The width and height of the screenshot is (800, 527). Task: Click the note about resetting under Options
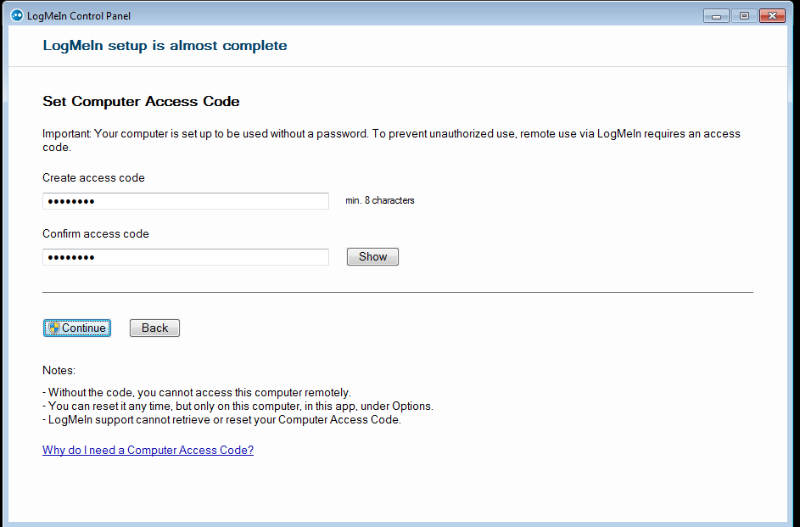point(240,406)
